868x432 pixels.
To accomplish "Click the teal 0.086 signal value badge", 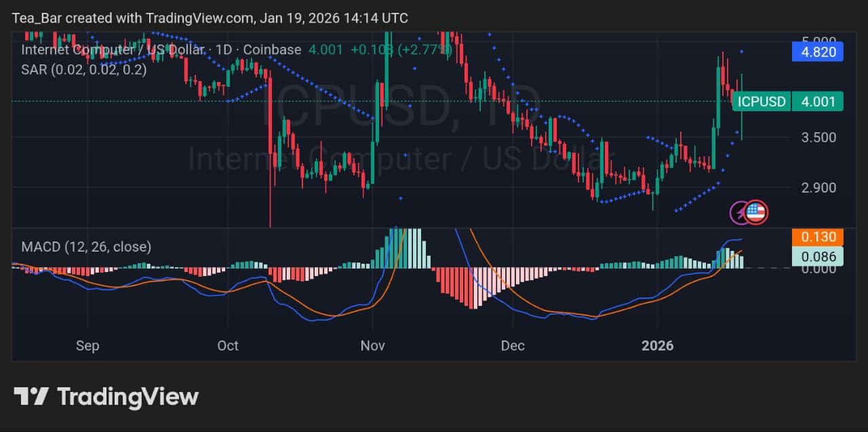I will [x=817, y=256].
